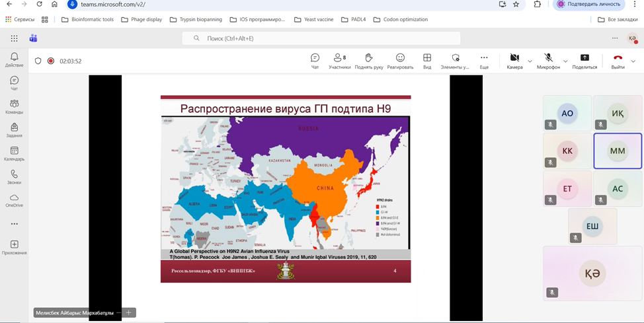Click the Поиск search field
This screenshot has height=323, width=644.
coord(321,38)
